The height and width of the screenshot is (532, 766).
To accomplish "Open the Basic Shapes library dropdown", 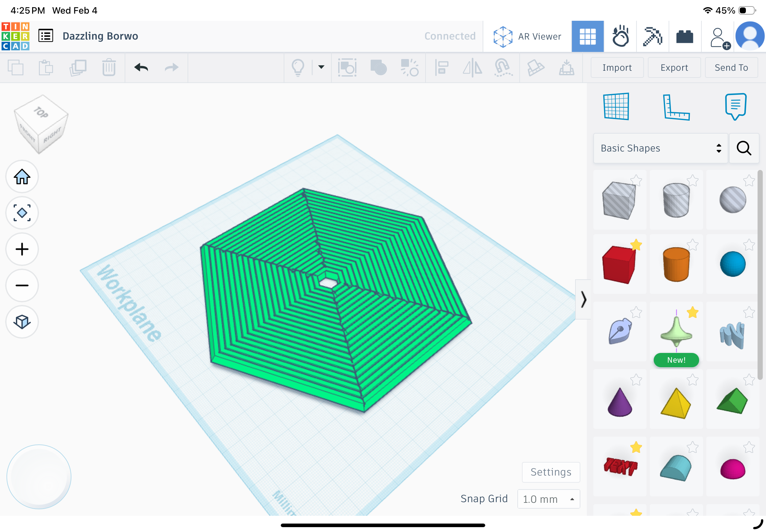I will 660,148.
